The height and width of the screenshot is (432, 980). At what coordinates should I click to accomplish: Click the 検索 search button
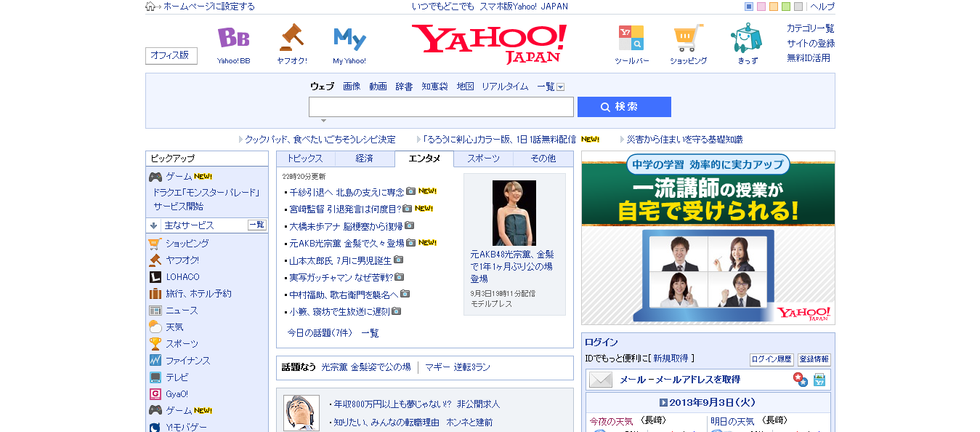[x=624, y=107]
